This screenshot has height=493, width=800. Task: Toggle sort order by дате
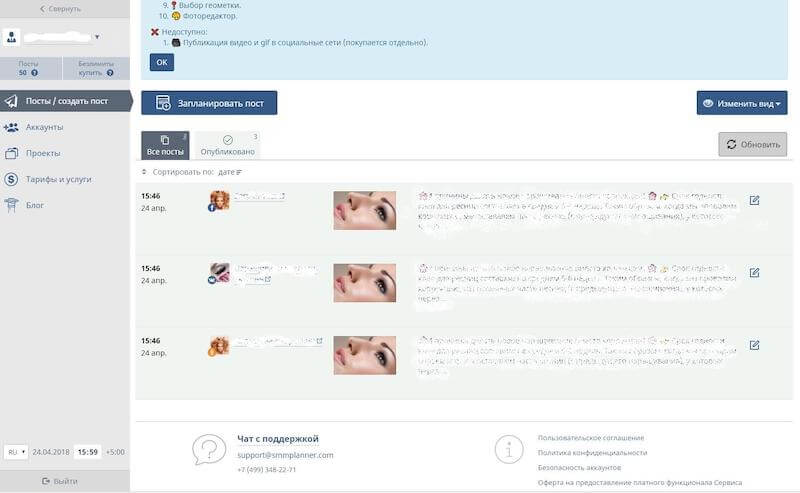pos(230,172)
